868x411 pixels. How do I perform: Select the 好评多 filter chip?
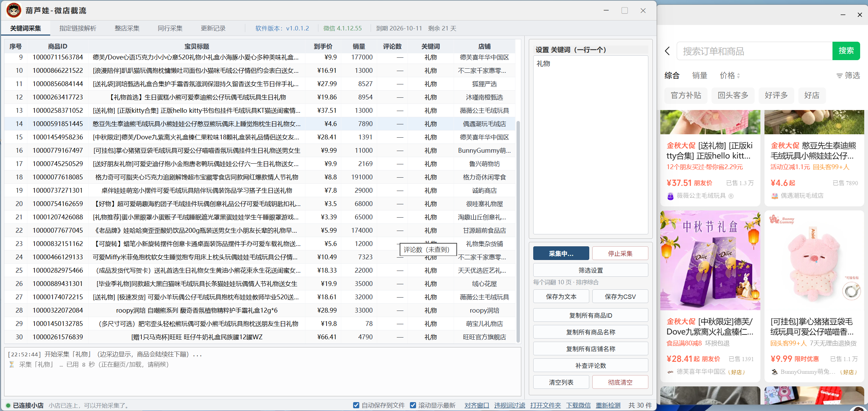pyautogui.click(x=776, y=95)
